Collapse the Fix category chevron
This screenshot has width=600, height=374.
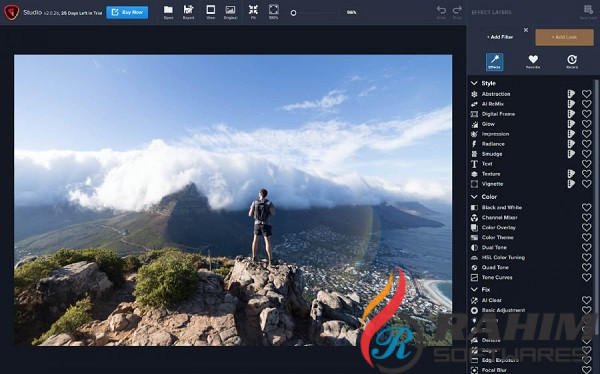474,289
